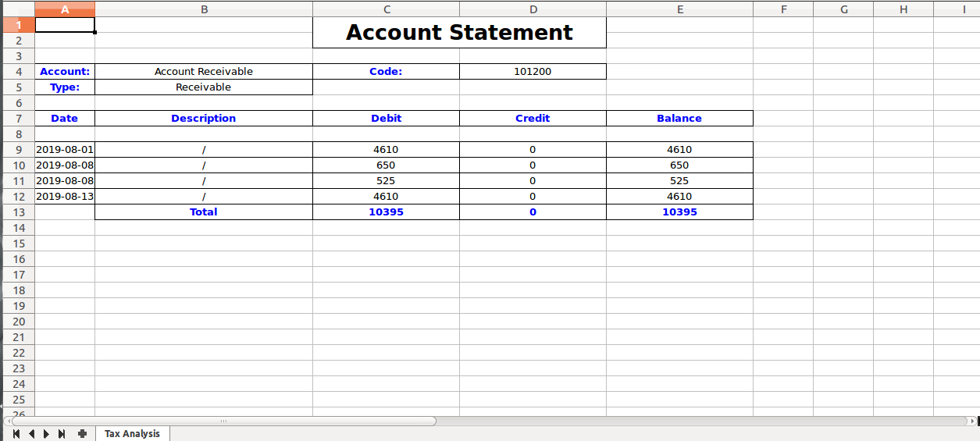Select column A header
Screen dimensions: 980x441
[65, 9]
